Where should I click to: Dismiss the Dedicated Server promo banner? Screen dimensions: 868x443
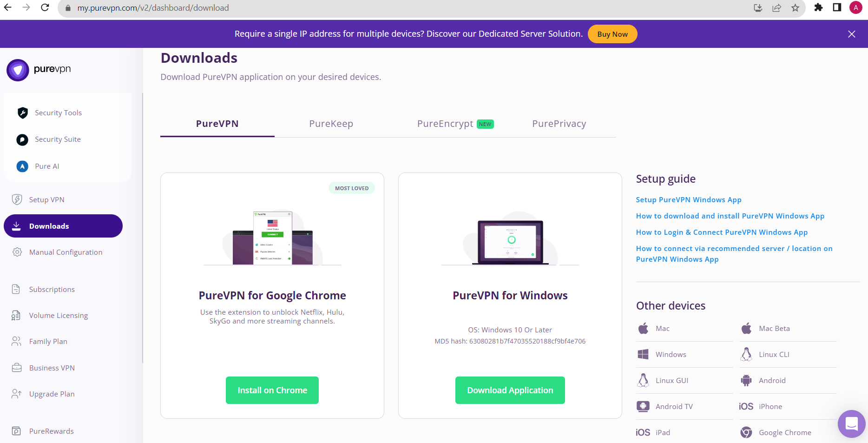(851, 34)
